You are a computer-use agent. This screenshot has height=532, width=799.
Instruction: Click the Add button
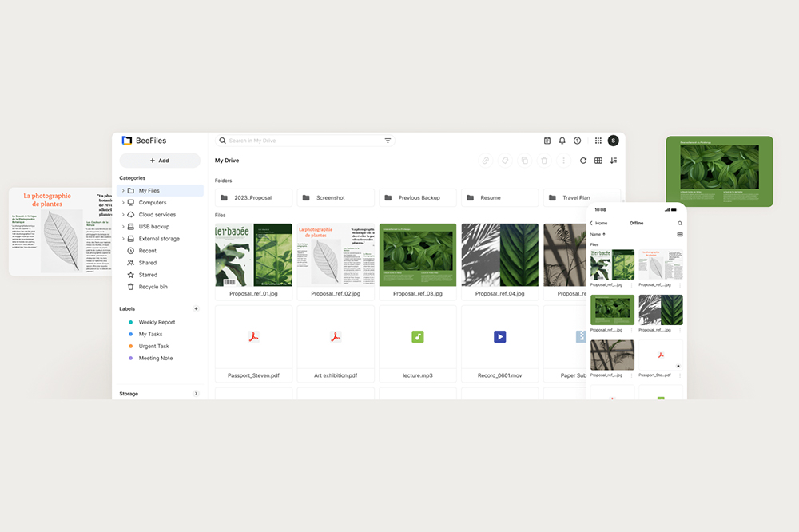pos(160,161)
